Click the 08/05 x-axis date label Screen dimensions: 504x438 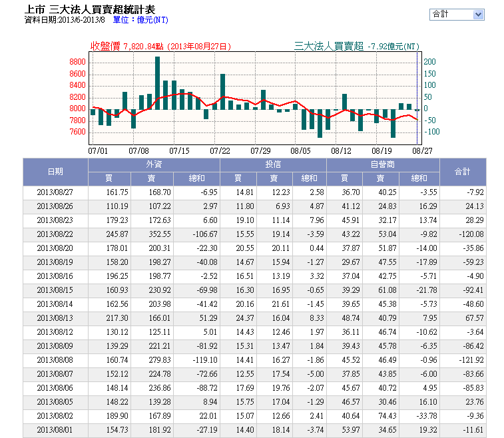(x=300, y=150)
